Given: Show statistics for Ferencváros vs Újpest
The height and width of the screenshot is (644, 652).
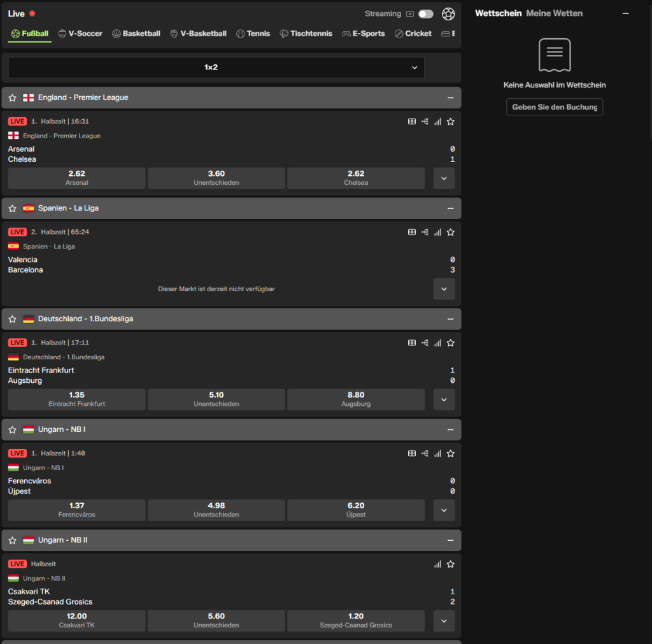Looking at the screenshot, I should coord(437,454).
